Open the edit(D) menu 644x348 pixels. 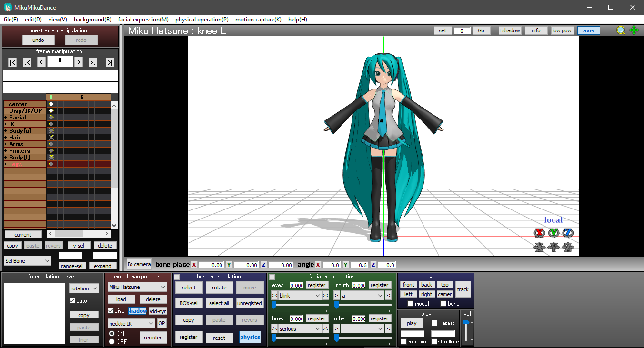[x=33, y=20]
